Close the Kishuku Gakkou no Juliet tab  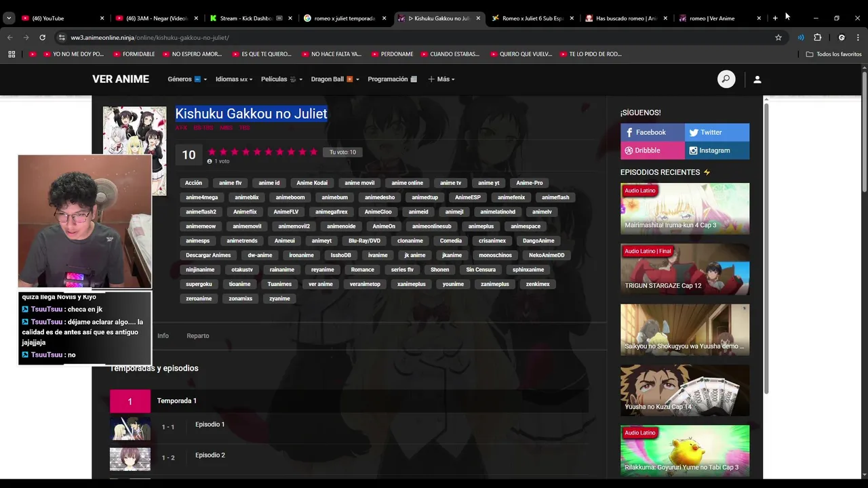pyautogui.click(x=478, y=18)
